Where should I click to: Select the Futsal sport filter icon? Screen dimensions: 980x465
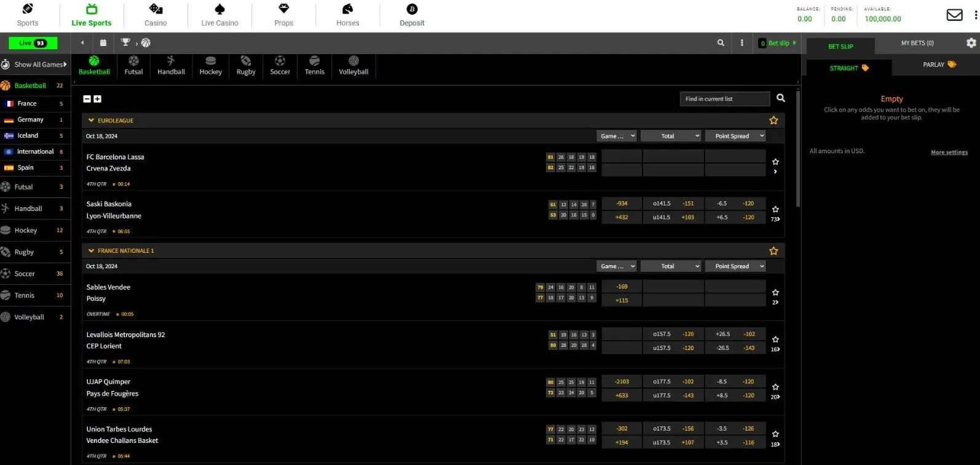point(133,65)
